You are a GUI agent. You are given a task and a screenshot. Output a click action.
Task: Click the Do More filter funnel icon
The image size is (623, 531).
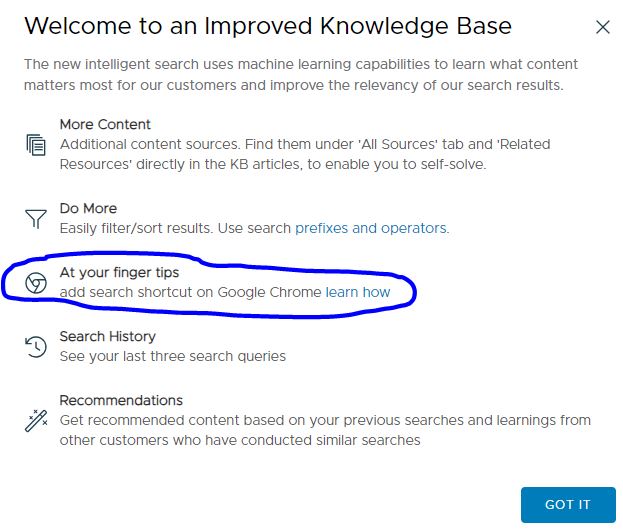36,219
